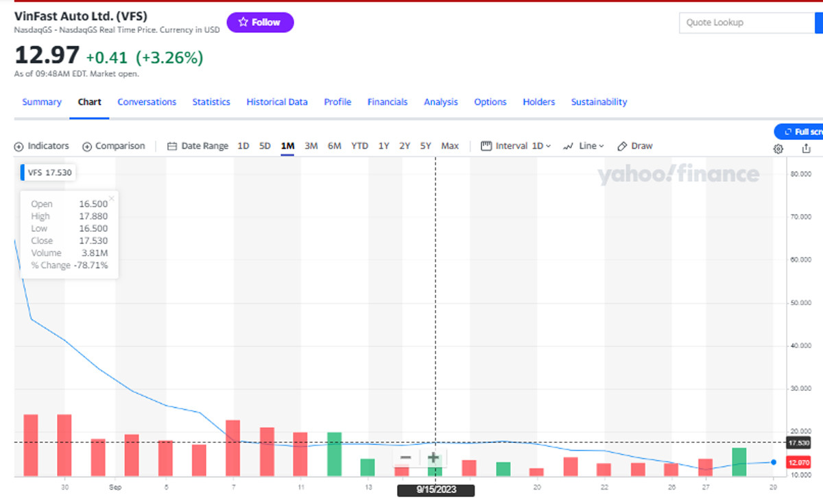Click the Quote Lookup search field
823x504 pixels.
[x=746, y=23]
